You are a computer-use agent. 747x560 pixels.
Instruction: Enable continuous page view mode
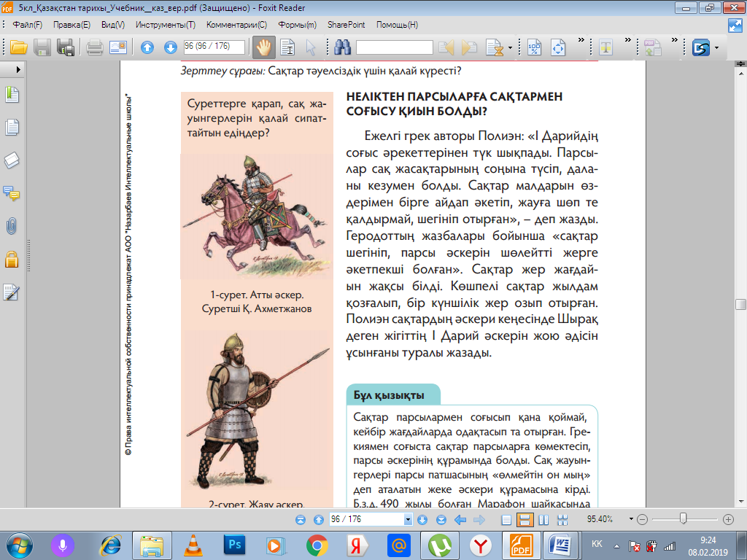[524, 520]
